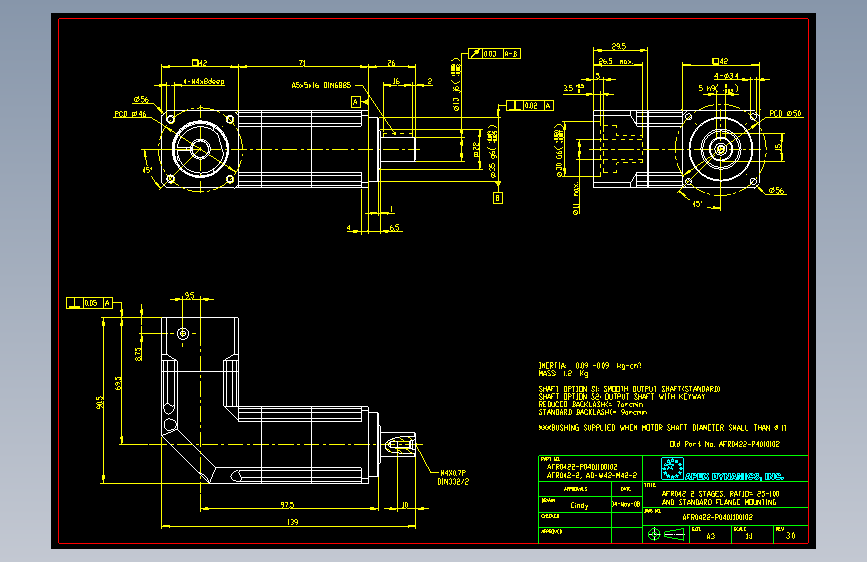The height and width of the screenshot is (562, 867).
Task: Select the 'INERTIA' specification line
Action: click(589, 366)
